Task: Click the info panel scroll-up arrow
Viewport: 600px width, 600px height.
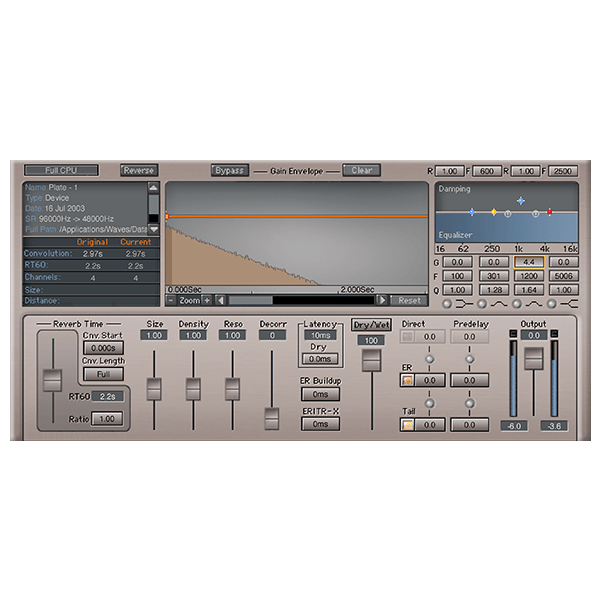Action: [x=153, y=188]
